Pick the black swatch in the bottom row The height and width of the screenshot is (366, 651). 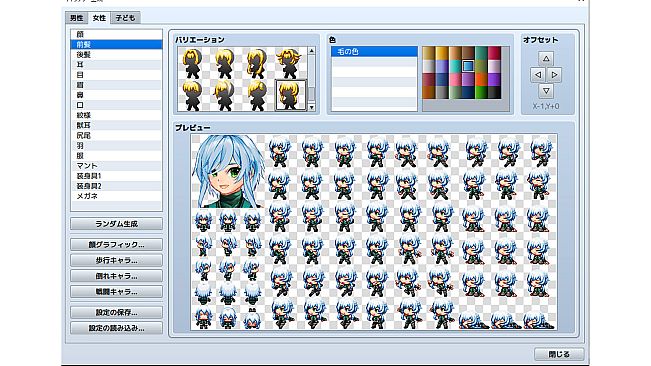tap(494, 93)
